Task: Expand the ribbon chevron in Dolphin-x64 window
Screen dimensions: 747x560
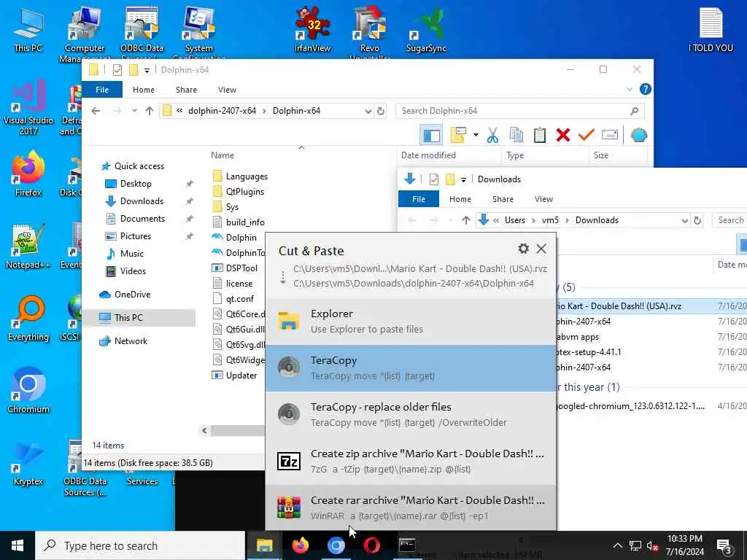Action: click(x=630, y=90)
